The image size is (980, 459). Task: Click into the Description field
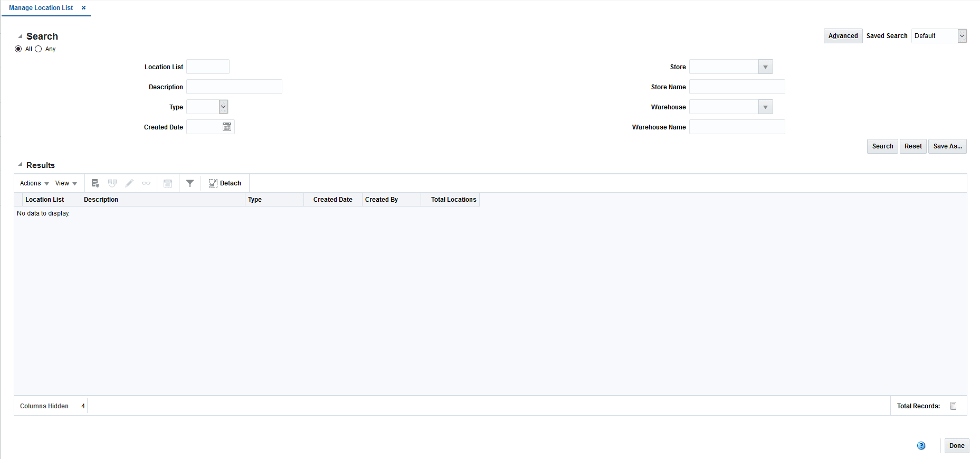tap(234, 87)
